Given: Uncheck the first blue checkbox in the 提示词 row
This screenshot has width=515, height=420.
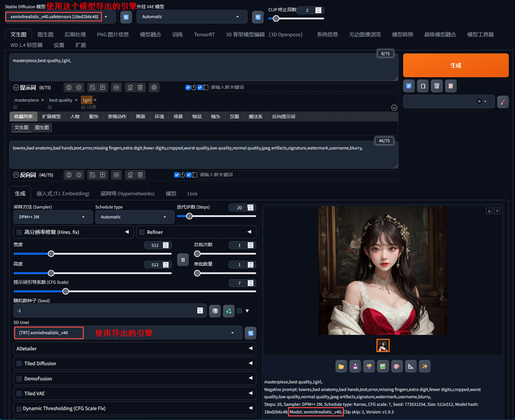Looking at the screenshot, I should [x=188, y=88].
